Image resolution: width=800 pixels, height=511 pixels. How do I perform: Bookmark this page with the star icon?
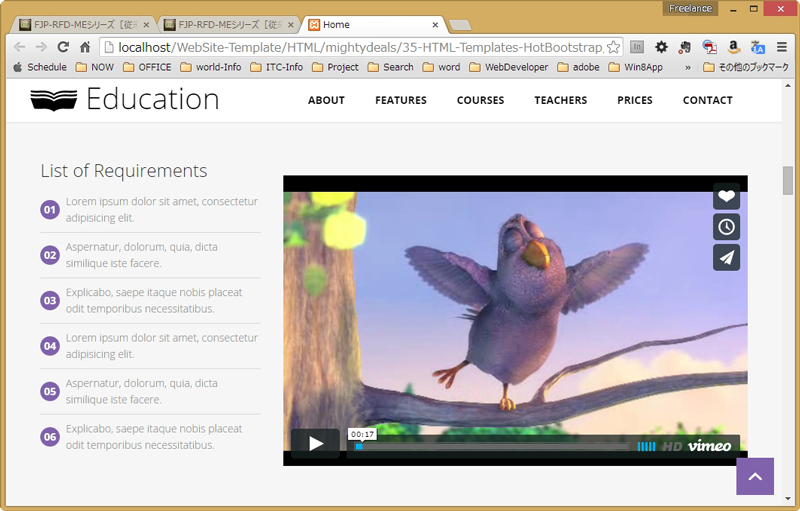coord(614,47)
